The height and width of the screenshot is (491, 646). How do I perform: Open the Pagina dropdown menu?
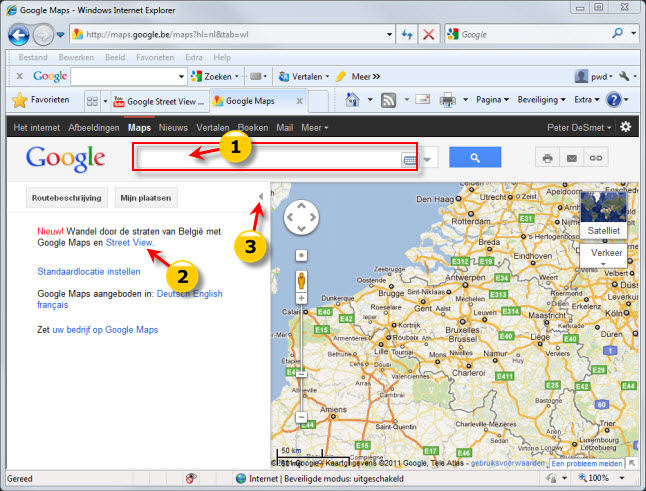[493, 100]
